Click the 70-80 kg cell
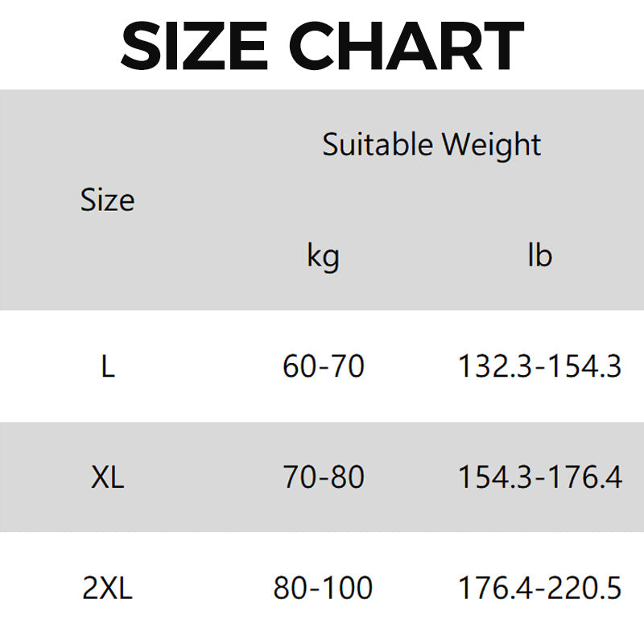The height and width of the screenshot is (644, 644). [323, 478]
